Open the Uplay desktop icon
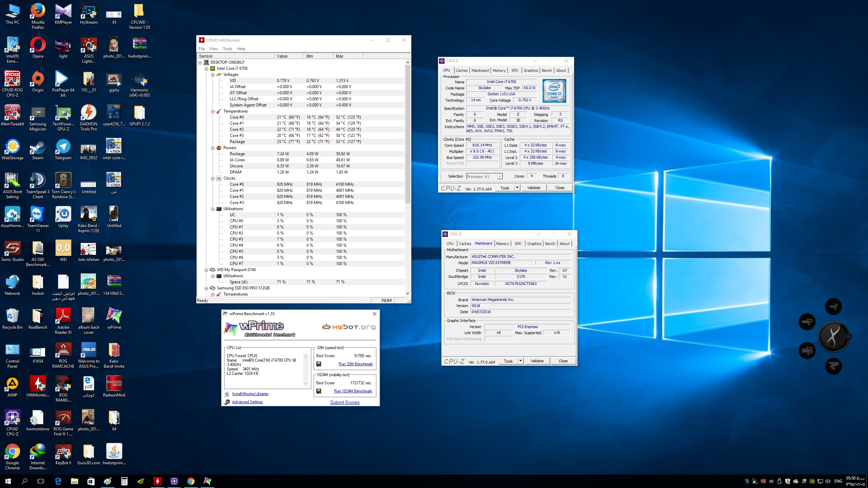 pos(63,217)
